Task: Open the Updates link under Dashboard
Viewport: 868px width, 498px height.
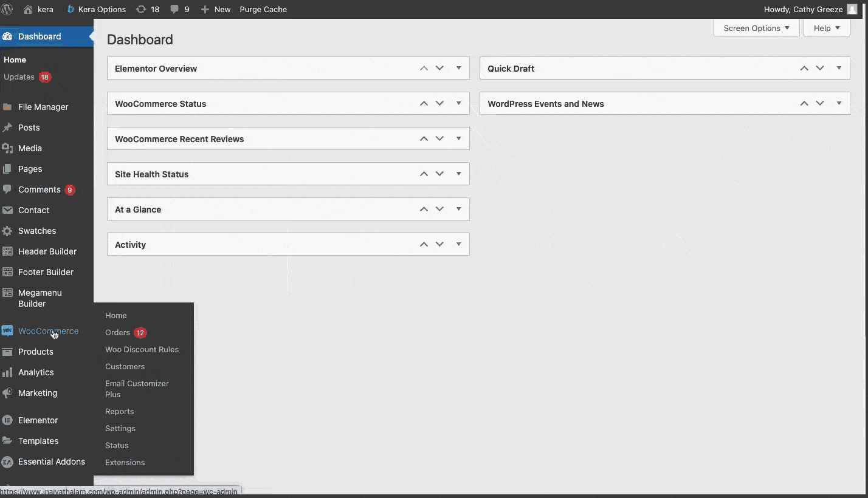Action: point(19,77)
